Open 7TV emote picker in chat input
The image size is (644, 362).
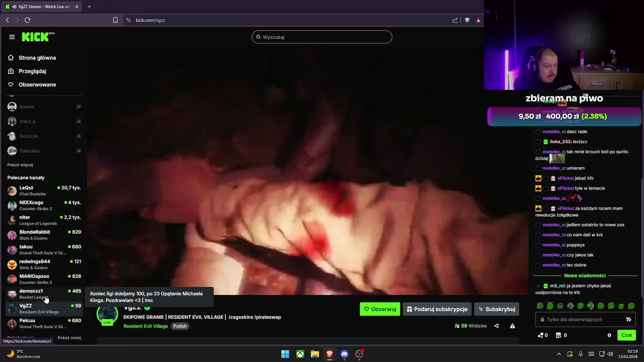pyautogui.click(x=628, y=319)
